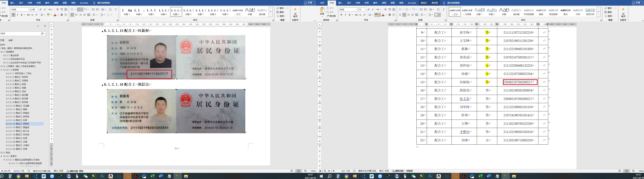Click Decrease Indent in the ID-card document ribbon
Screen dimensions: 644x179
click(93, 10)
